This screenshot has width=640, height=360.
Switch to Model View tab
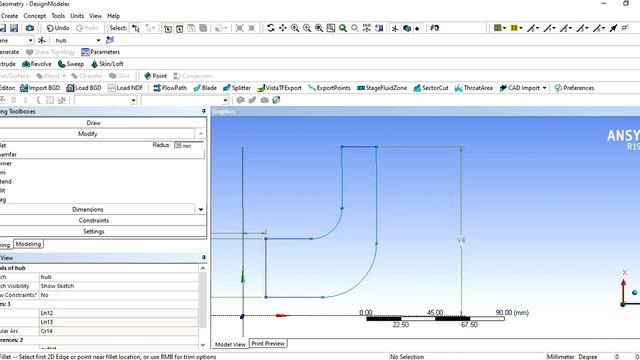tap(230, 344)
